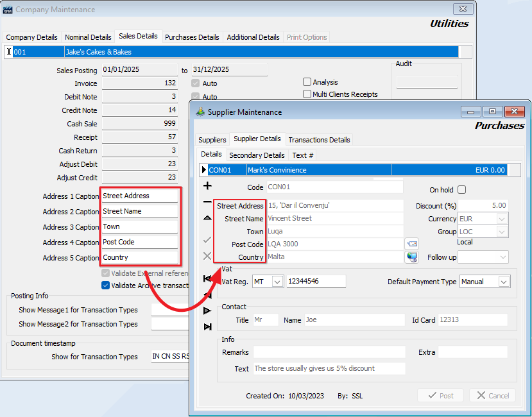Open the Follow up dropdown

(501, 257)
